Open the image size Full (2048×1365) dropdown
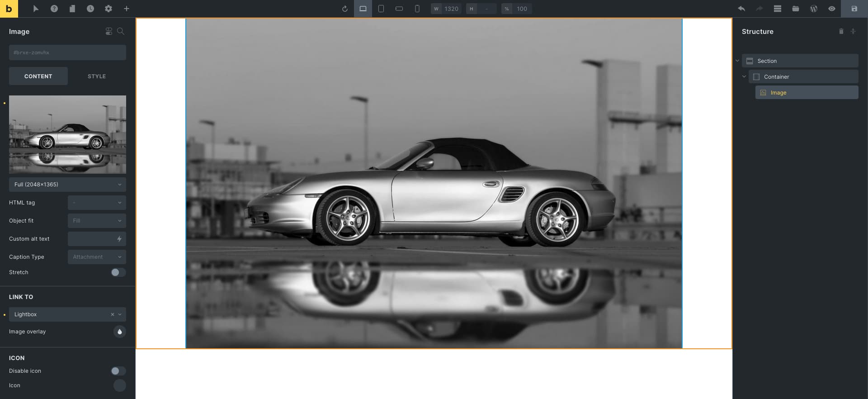Image resolution: width=868 pixels, height=399 pixels. (67, 185)
